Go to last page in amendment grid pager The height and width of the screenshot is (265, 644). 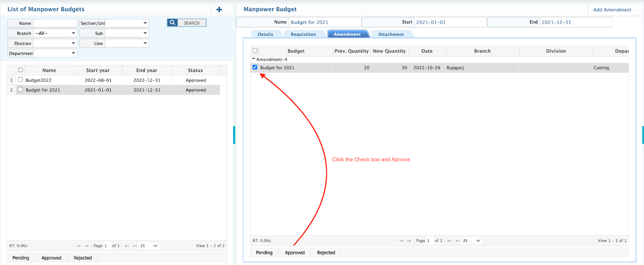(x=458, y=241)
